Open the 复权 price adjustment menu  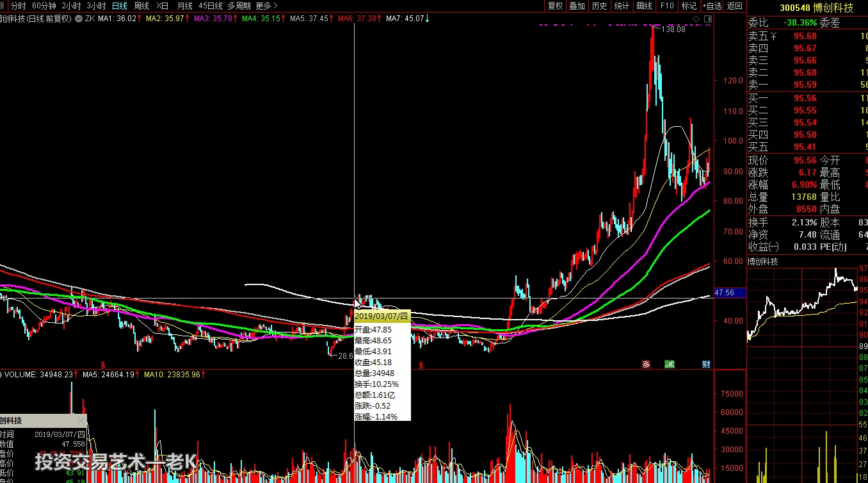(x=555, y=6)
